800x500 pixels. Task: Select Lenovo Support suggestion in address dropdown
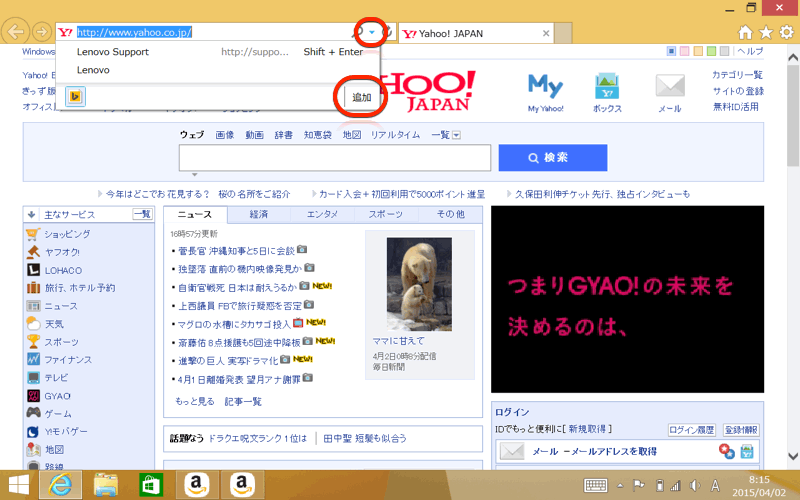coord(113,52)
